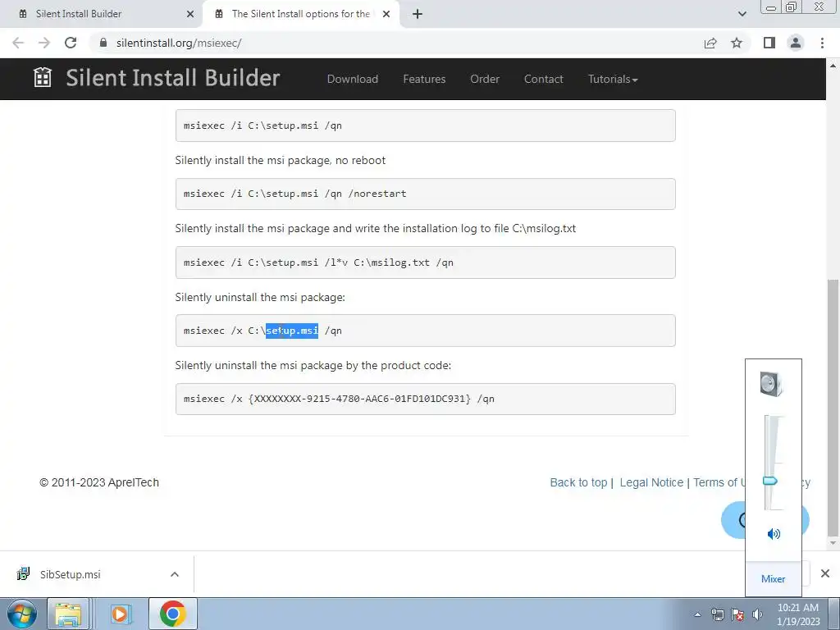840x630 pixels.
Task: Open the Order nav item
Action: point(485,79)
